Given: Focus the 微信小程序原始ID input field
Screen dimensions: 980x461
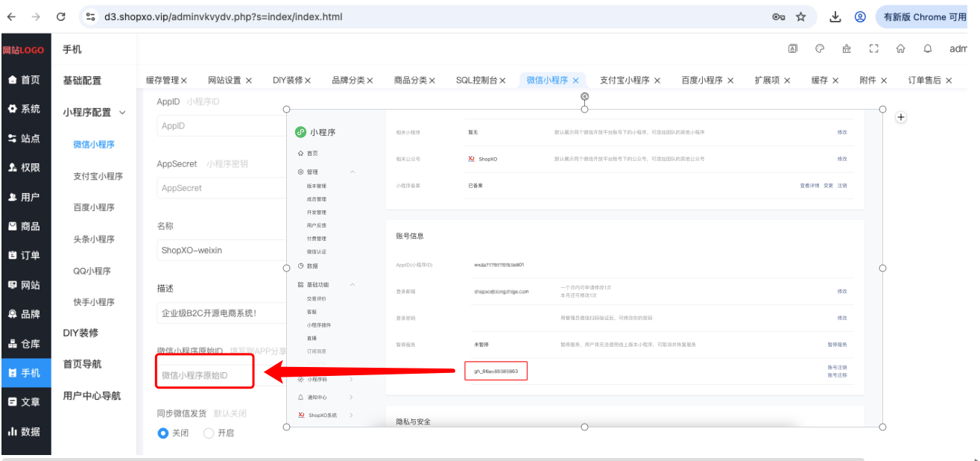Looking at the screenshot, I should (206, 375).
